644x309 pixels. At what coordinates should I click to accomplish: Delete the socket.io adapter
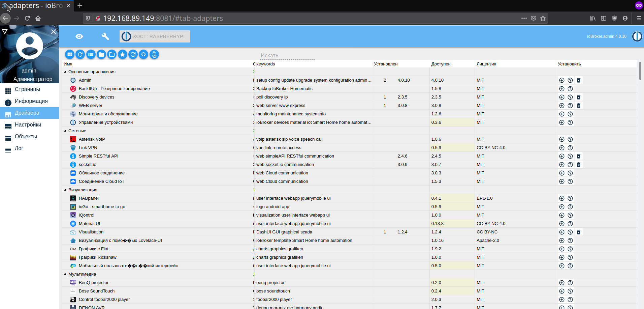point(579,165)
